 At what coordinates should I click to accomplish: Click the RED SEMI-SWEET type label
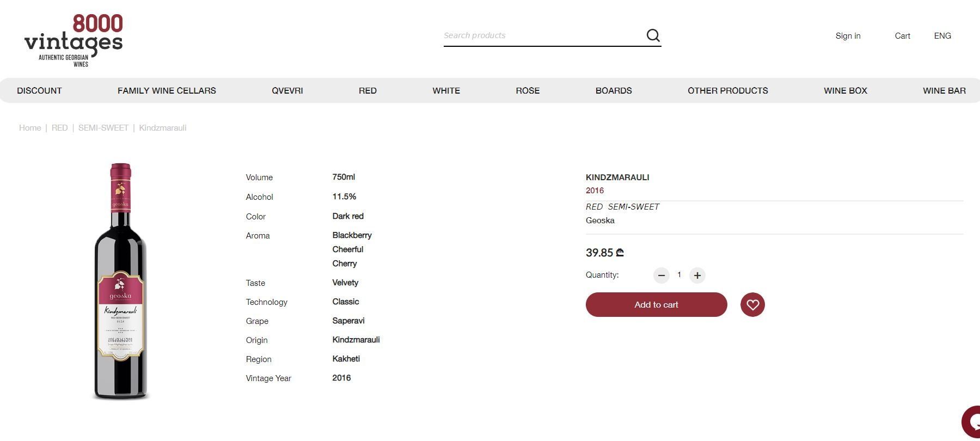point(622,207)
